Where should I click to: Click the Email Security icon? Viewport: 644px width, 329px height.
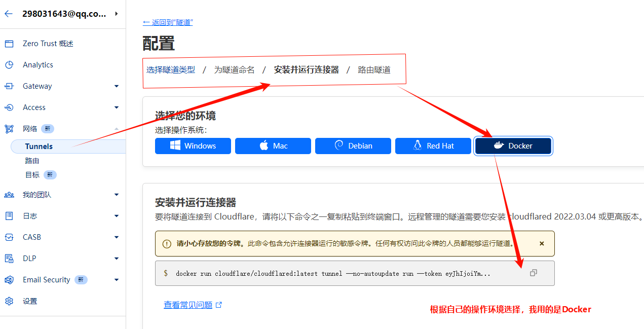pyautogui.click(x=9, y=280)
